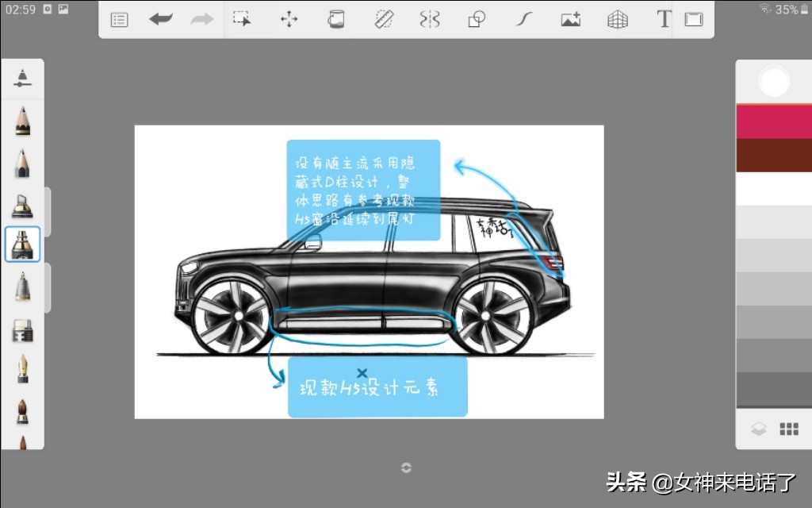
Task: Activate the Ruler tool
Action: point(383,18)
